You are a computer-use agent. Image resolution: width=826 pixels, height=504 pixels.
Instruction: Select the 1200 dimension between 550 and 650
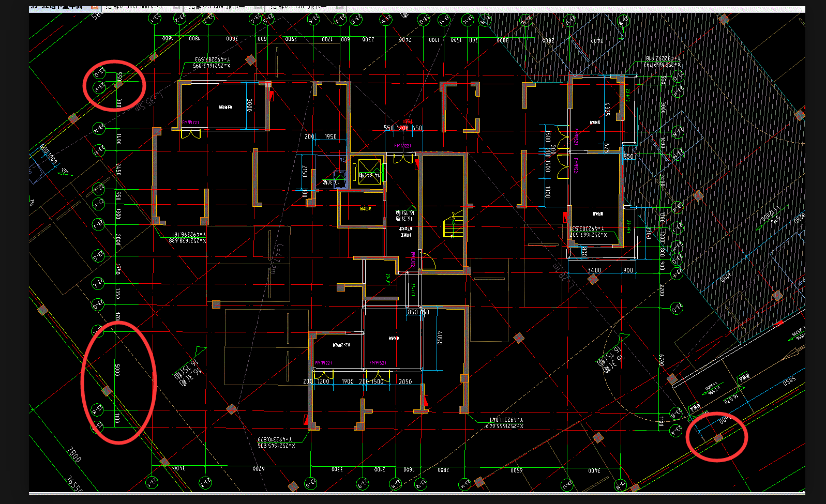(403, 128)
